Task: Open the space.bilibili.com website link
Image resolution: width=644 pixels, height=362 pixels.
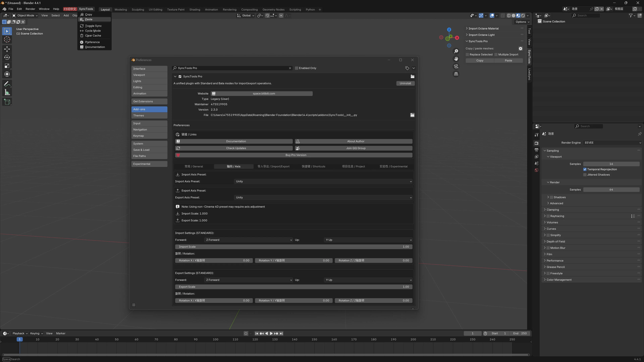Action: (x=261, y=94)
